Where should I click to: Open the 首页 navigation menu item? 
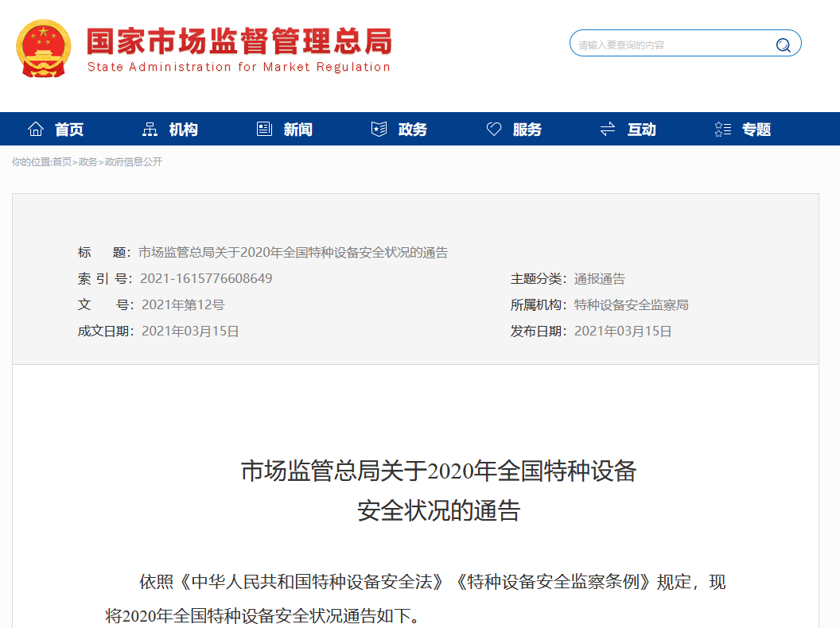(x=69, y=130)
